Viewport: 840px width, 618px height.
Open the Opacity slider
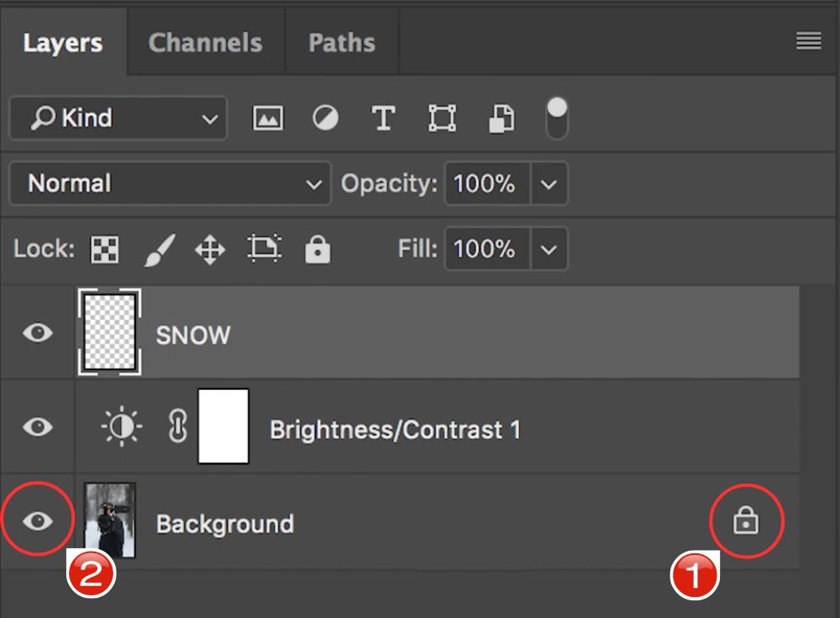click(x=550, y=183)
